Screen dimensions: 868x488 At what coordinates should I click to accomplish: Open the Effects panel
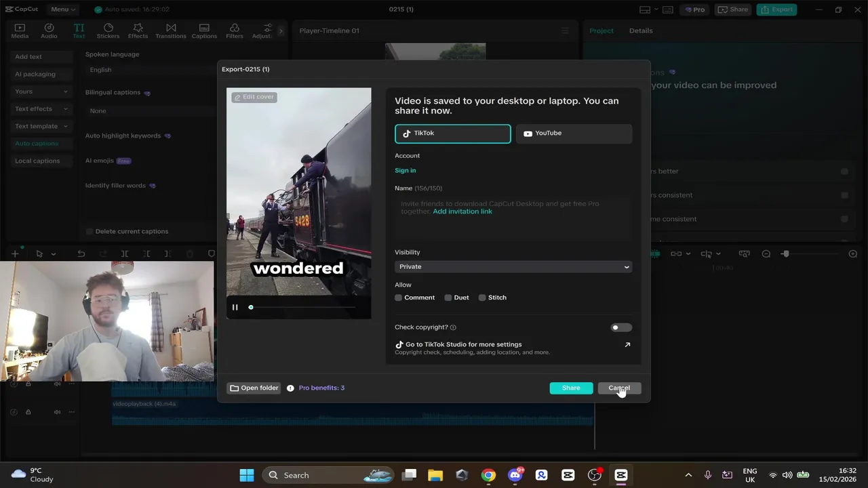coord(138,30)
